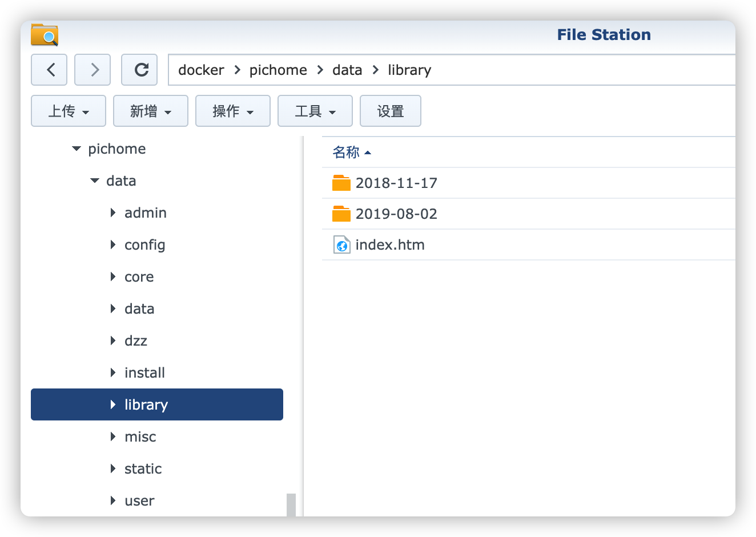The width and height of the screenshot is (756, 537).
Task: Open the 操作 dropdown menu
Action: click(232, 111)
